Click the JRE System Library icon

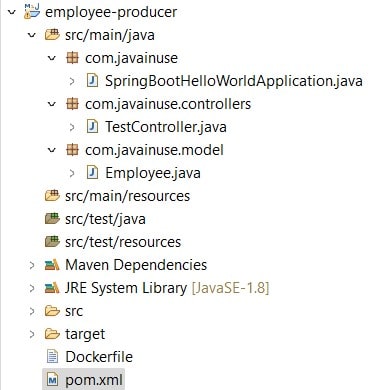52,288
